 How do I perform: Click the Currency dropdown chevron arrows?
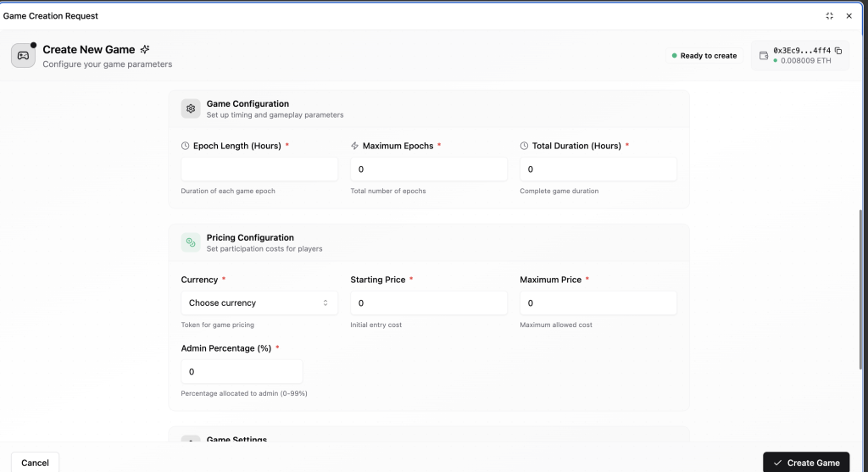[325, 303]
